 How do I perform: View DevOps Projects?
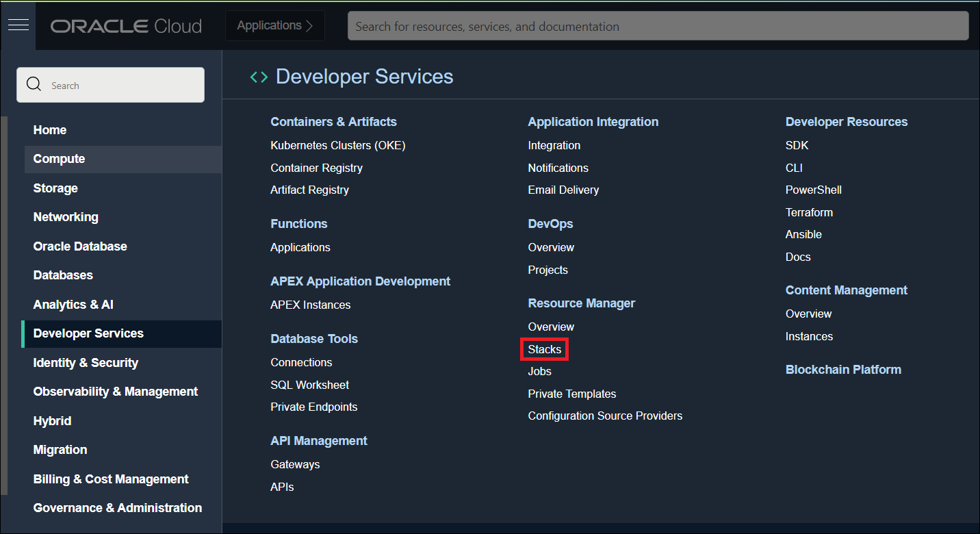(x=547, y=270)
